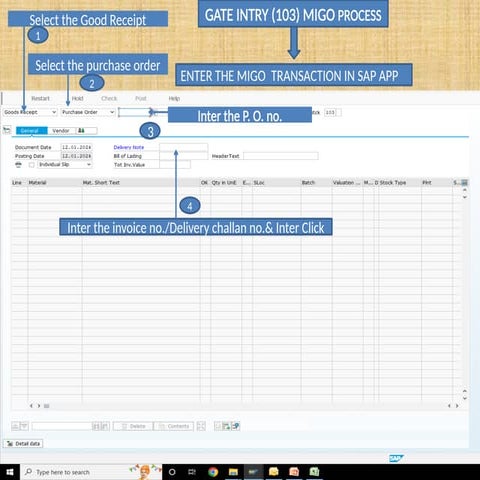The image size is (480, 480).
Task: Click the filter icon in the bottom item toolbar
Action: 24,426
